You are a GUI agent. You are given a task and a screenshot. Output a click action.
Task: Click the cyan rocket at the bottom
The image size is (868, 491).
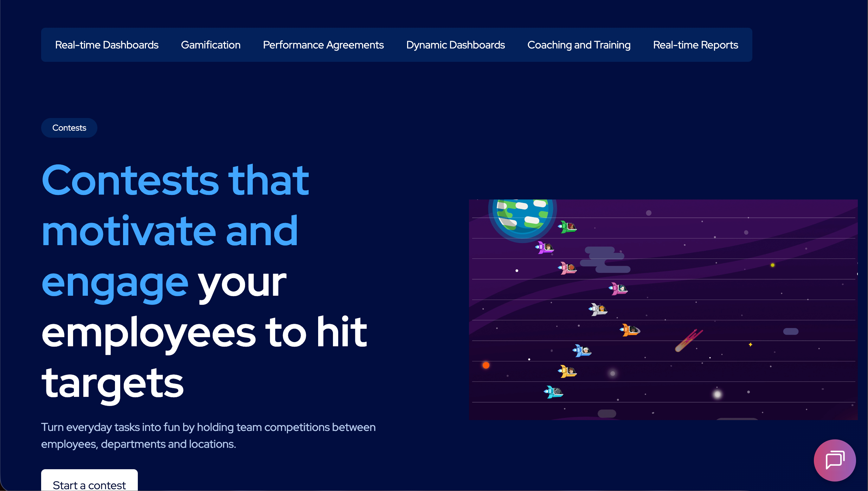click(554, 392)
